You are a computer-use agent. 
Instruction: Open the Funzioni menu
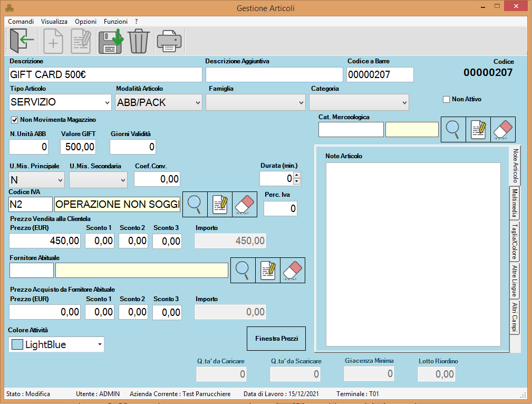(x=115, y=22)
